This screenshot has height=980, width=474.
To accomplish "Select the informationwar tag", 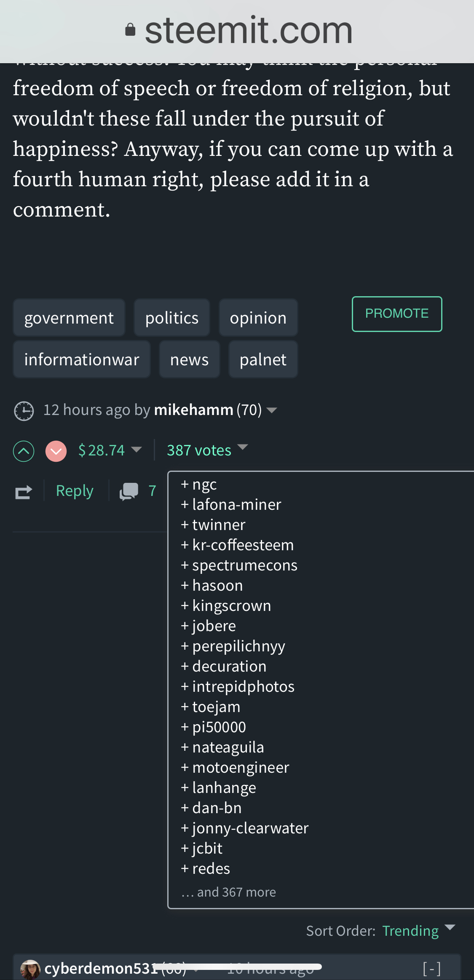I will click(82, 359).
